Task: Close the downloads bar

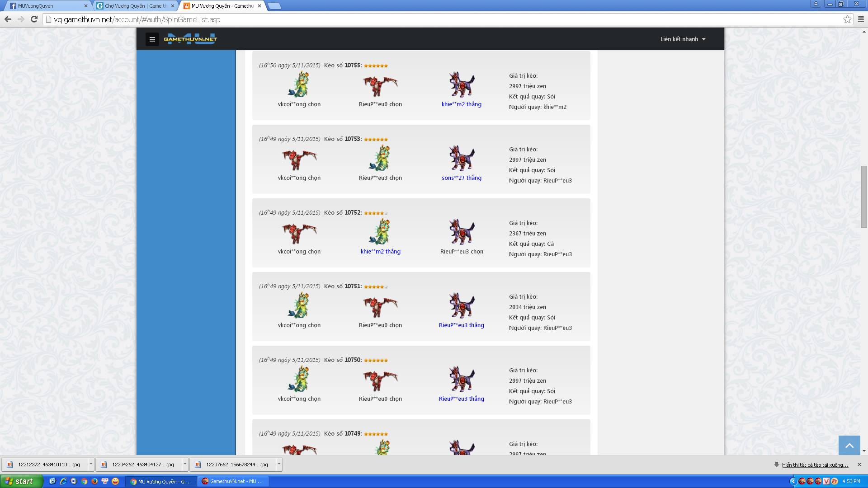Action: pyautogui.click(x=859, y=465)
